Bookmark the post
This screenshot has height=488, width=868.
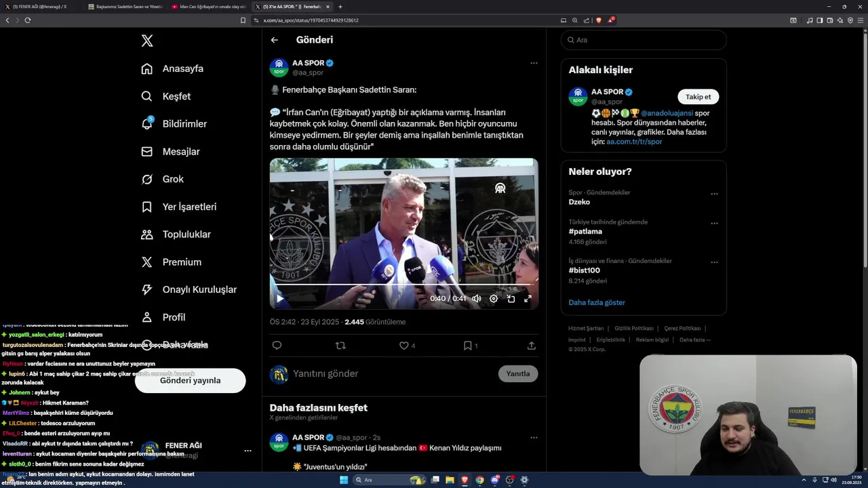pos(468,346)
